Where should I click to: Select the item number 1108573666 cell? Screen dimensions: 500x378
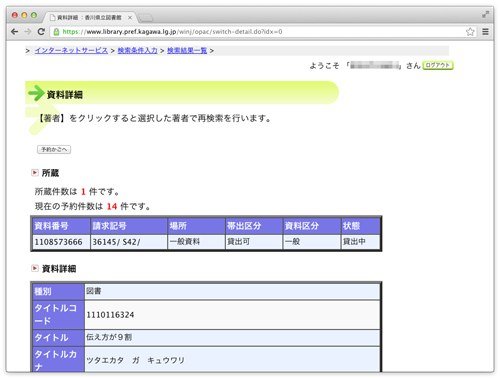pos(61,242)
